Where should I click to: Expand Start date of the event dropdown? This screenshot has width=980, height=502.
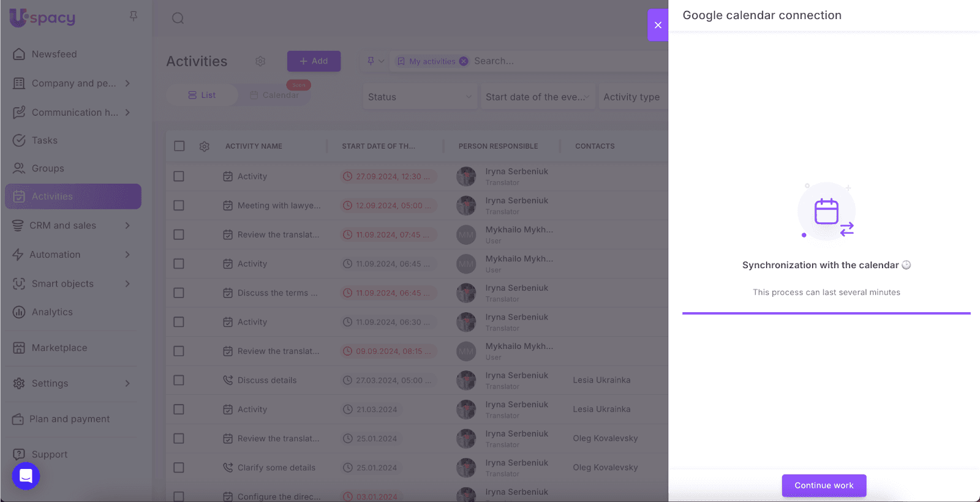[x=537, y=97]
